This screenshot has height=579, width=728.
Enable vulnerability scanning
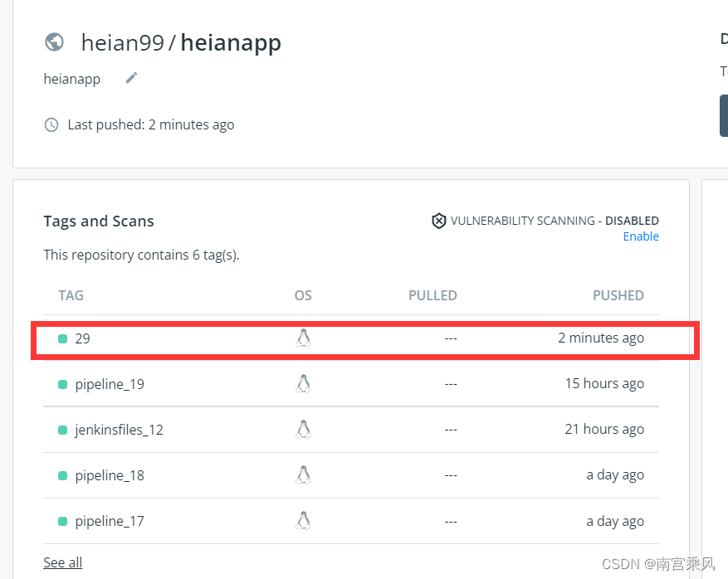tap(641, 236)
